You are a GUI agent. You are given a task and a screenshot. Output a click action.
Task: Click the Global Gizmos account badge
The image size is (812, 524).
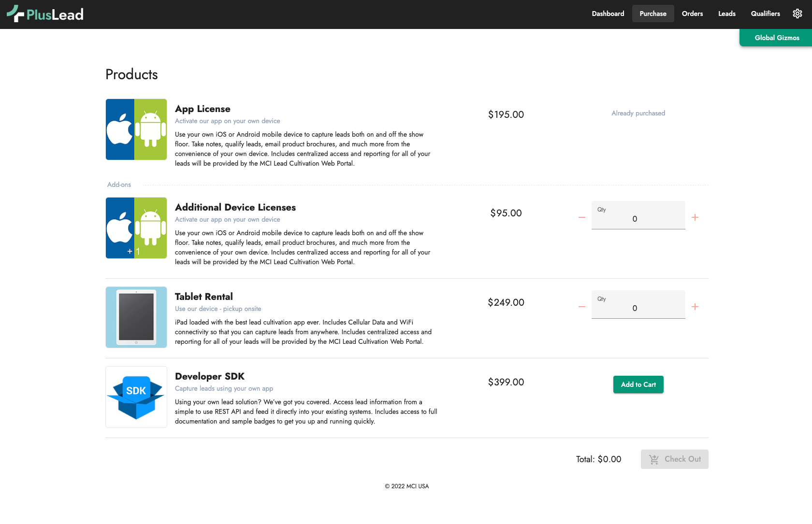777,38
